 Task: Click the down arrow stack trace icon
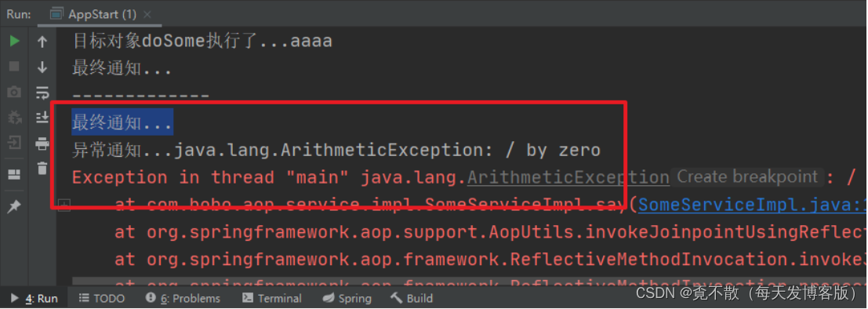tap(42, 67)
